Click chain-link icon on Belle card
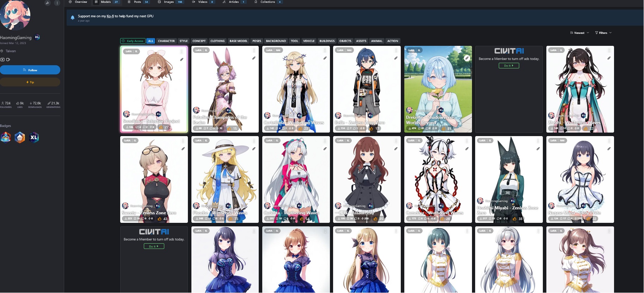This screenshot has height=293, width=644. [x=396, y=58]
